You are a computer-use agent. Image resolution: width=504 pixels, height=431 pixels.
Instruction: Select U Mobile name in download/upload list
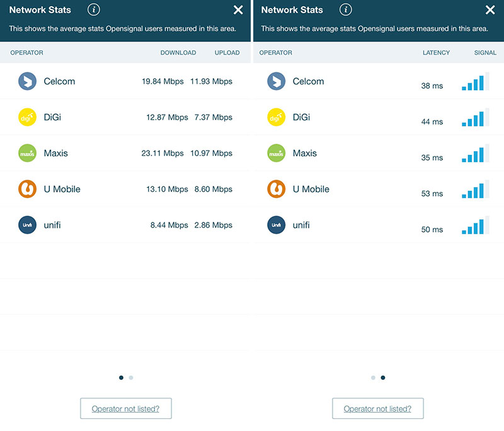point(62,189)
